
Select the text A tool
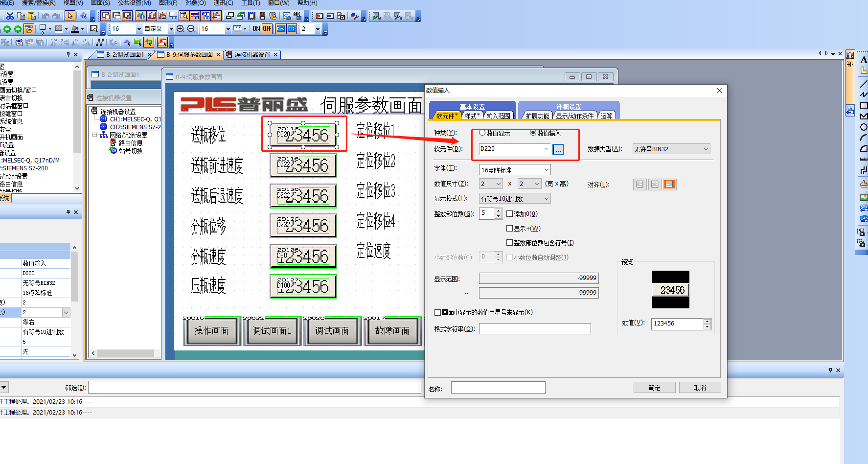864,60
